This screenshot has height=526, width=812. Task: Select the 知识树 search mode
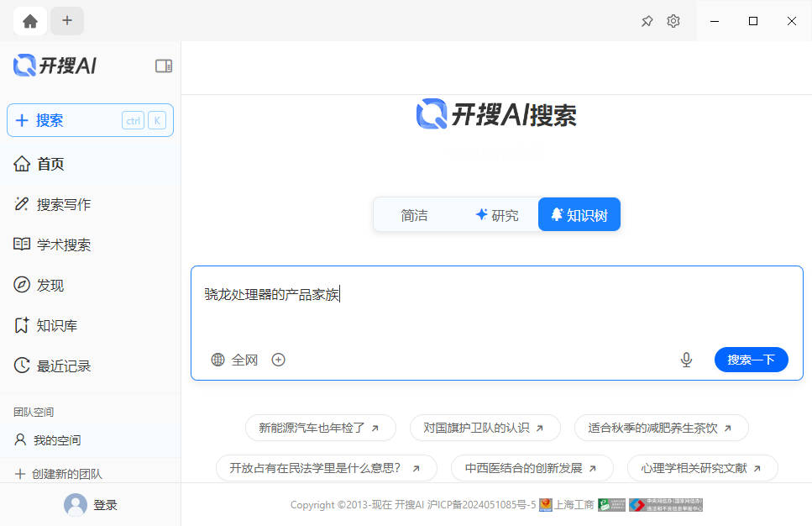tap(579, 213)
